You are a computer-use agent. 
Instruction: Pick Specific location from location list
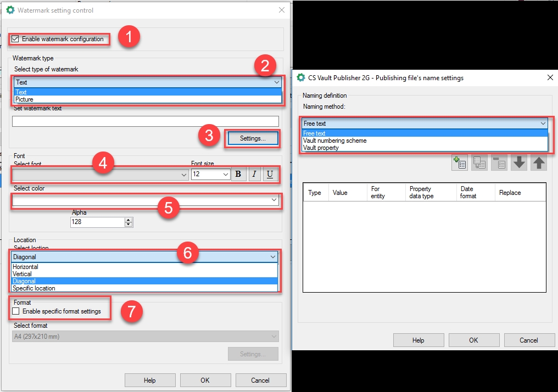click(34, 288)
